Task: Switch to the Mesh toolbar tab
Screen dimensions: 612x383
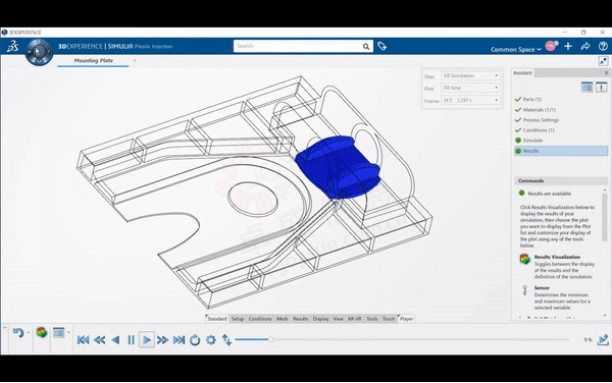Action: pos(282,319)
